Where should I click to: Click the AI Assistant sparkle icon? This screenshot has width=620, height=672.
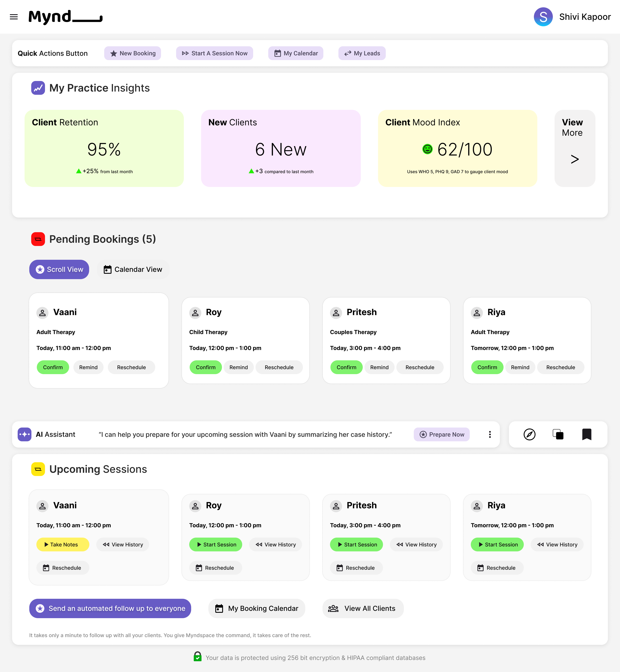25,434
